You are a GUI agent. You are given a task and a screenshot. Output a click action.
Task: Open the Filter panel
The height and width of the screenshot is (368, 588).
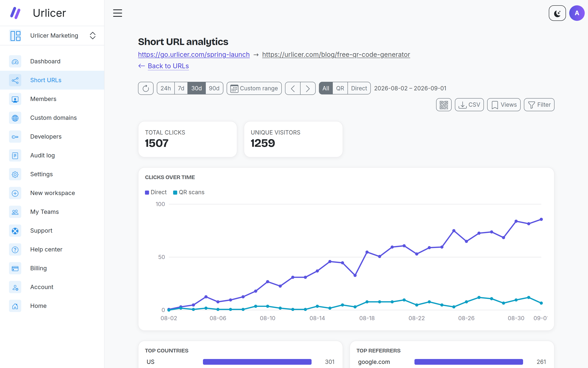(539, 105)
